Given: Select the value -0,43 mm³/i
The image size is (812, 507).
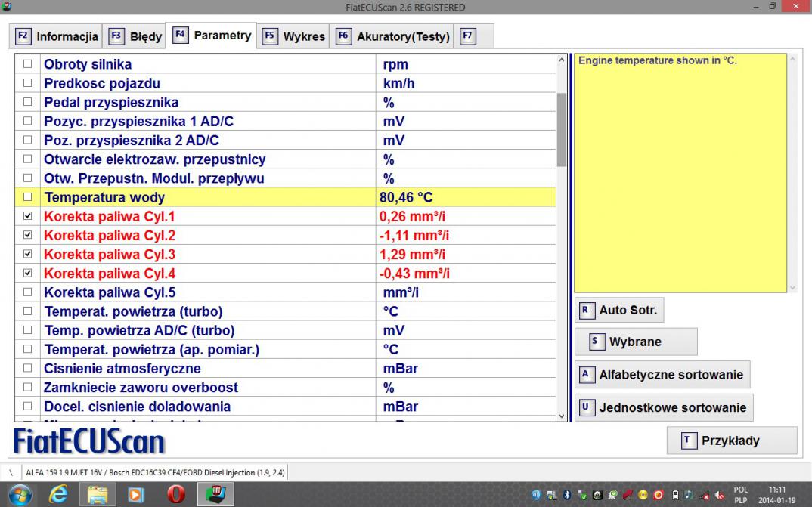Looking at the screenshot, I should click(414, 274).
